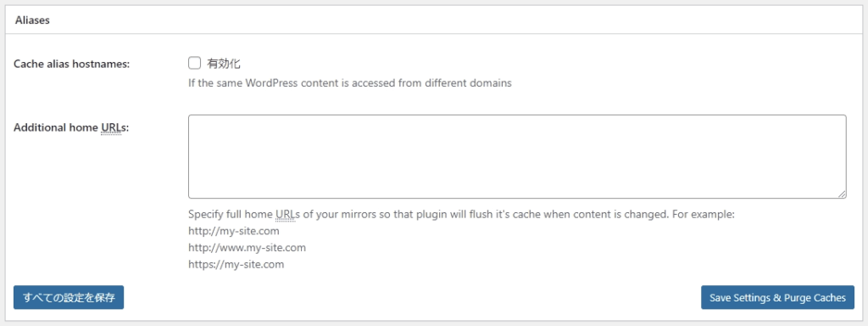The image size is (868, 326).
Task: Click the すべての設定を保存 button
Action: 69,298
